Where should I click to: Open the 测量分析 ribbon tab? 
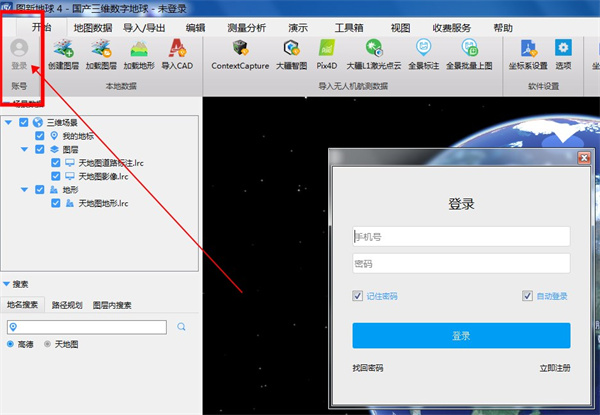coord(246,28)
